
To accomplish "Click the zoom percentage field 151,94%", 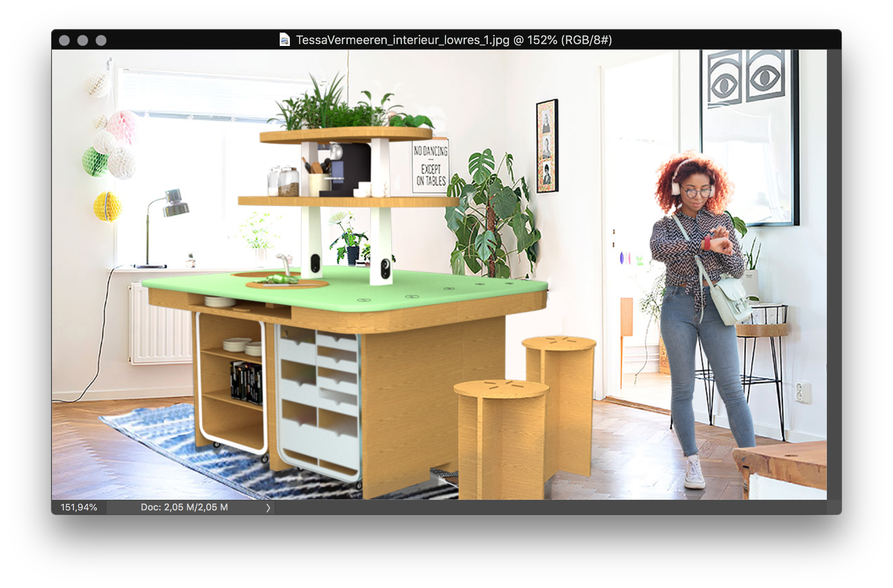I will 79,507.
